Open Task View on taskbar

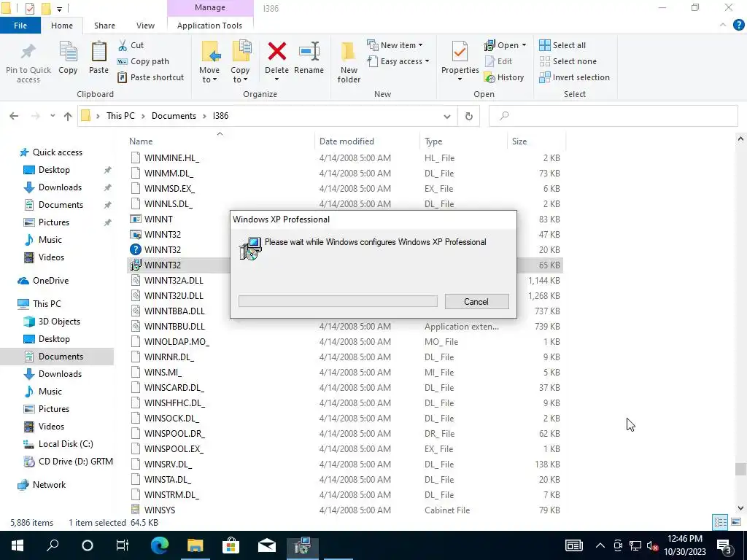point(123,545)
